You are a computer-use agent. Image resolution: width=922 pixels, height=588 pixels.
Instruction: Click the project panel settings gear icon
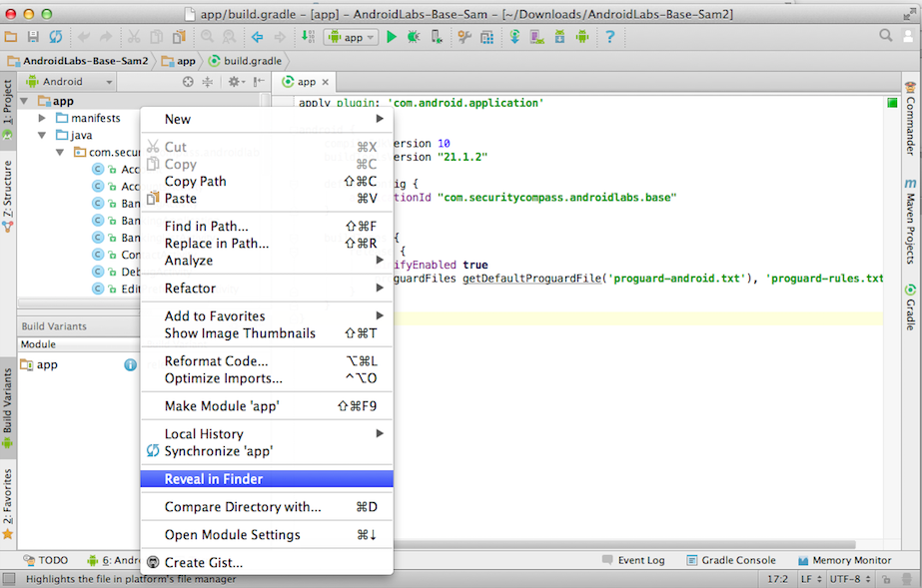tap(235, 82)
